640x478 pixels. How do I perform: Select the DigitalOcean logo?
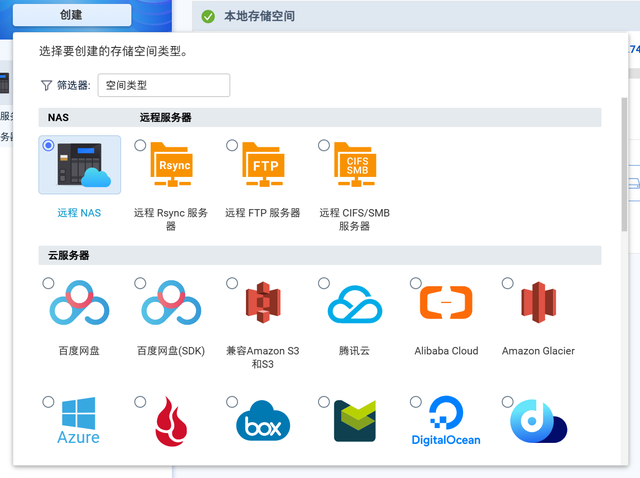446,421
